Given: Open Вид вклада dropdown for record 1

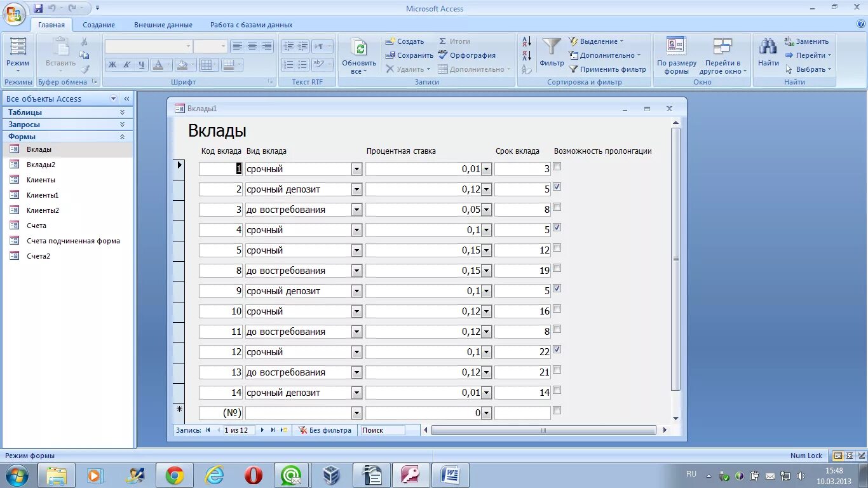Looking at the screenshot, I should coord(356,169).
